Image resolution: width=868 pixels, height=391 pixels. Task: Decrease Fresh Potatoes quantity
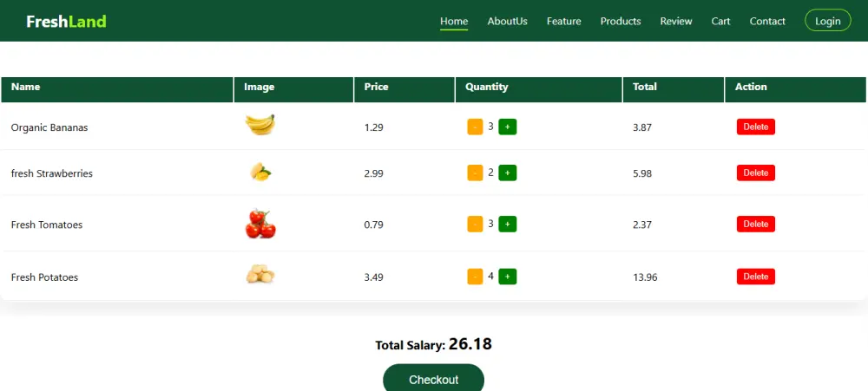pyautogui.click(x=475, y=276)
